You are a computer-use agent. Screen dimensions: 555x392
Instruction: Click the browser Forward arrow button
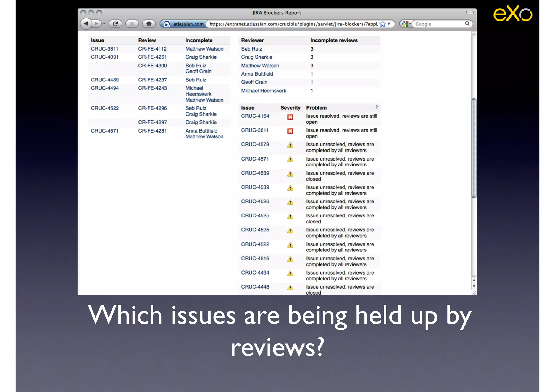pos(96,24)
